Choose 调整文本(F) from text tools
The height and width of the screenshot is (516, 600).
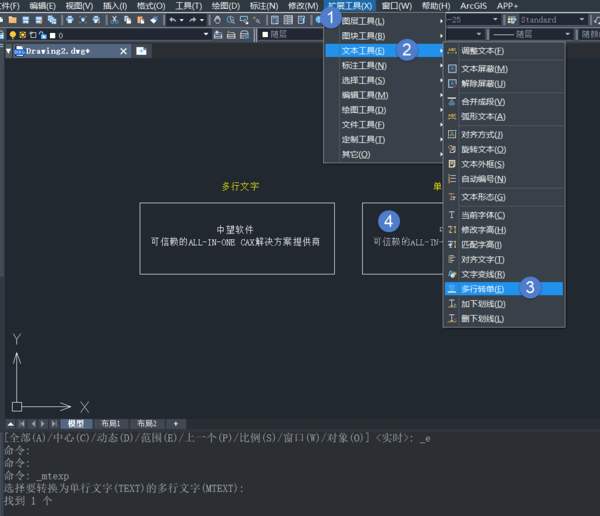tap(504, 51)
